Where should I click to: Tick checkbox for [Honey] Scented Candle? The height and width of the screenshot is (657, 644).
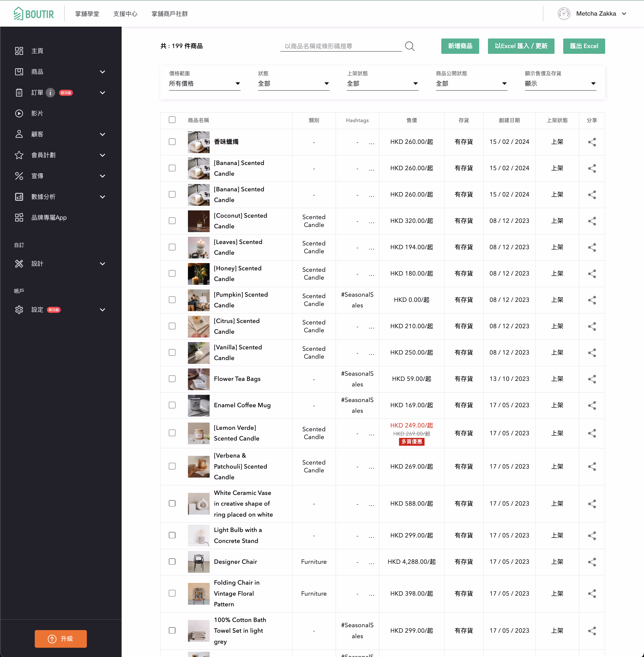coord(172,273)
